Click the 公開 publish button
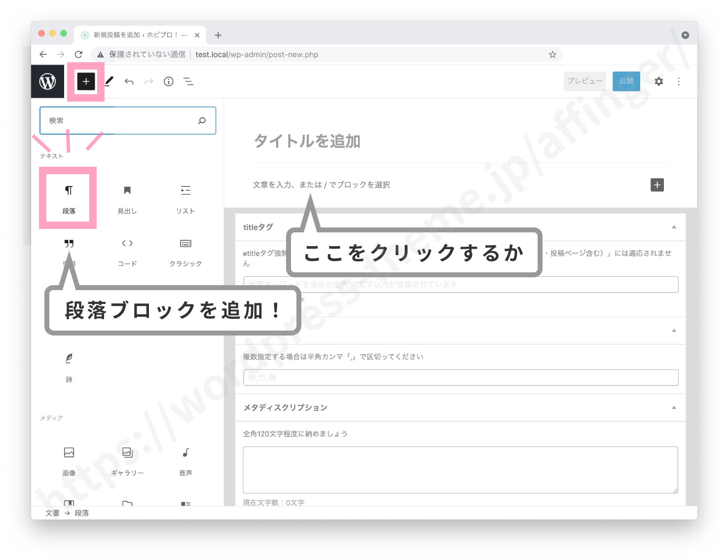The width and height of the screenshot is (728, 560). [626, 81]
